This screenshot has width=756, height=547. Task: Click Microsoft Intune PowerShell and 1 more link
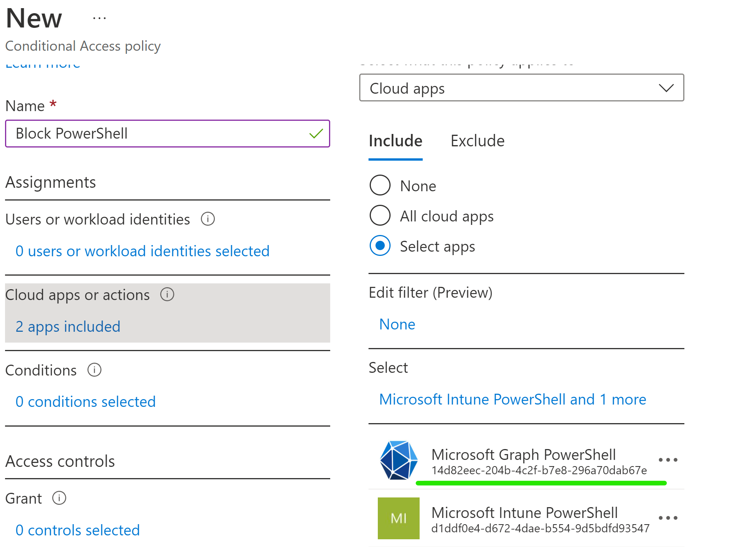[513, 400]
